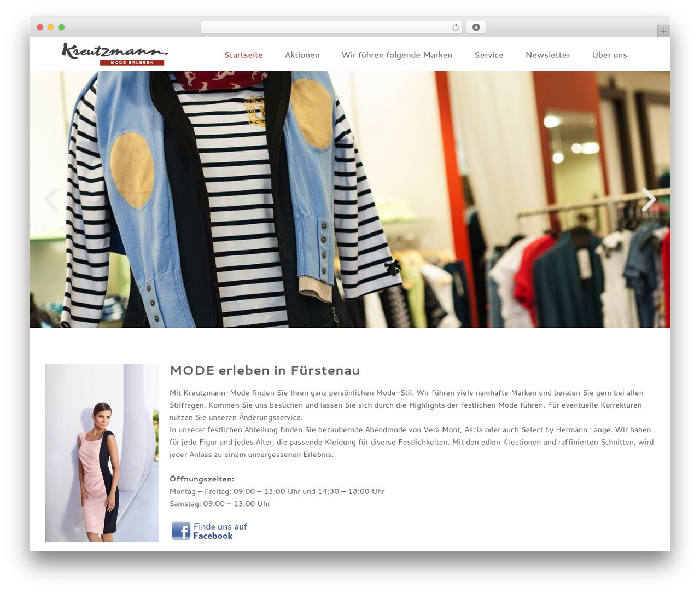Screen dimensions: 700x593
Task: Open Wir führen folgende Marken menu
Action: [397, 55]
